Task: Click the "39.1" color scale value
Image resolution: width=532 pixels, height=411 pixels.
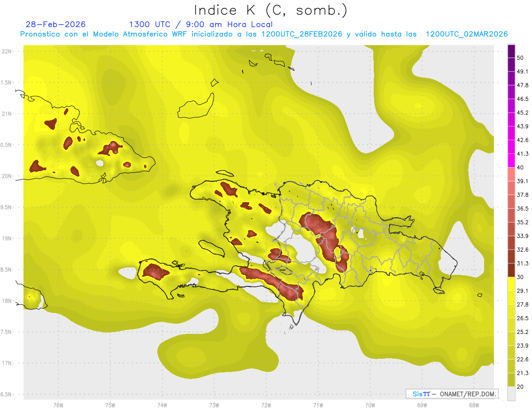Action: (x=523, y=181)
